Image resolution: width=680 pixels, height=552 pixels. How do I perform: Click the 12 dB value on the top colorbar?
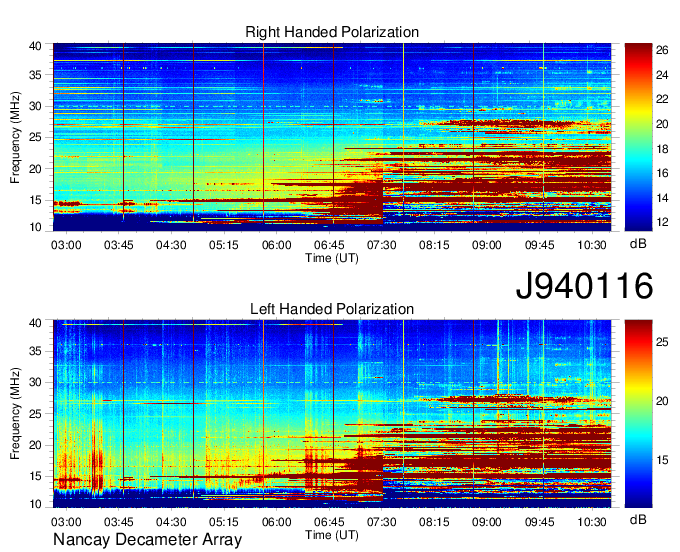point(662,222)
